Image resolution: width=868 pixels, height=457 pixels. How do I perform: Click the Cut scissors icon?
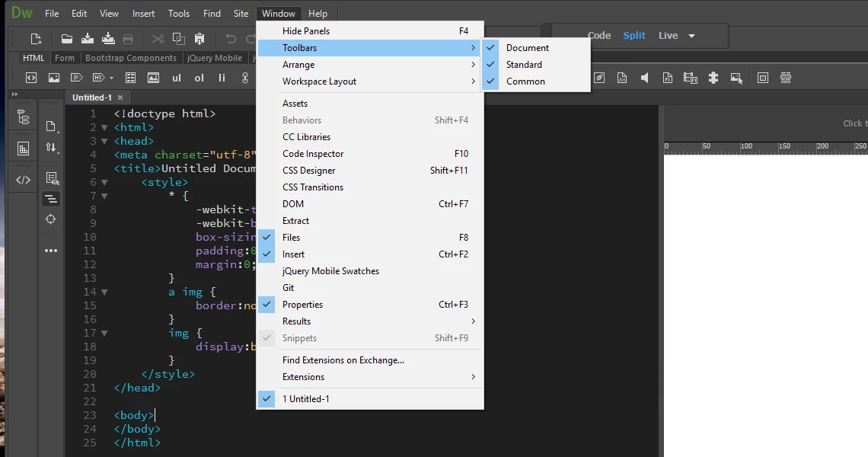click(x=158, y=39)
